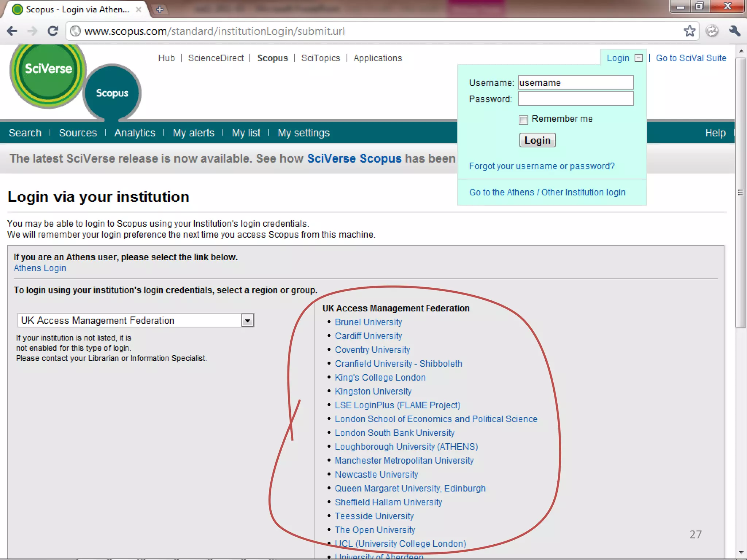
Task: Reload the page with refresh icon
Action: coord(53,31)
